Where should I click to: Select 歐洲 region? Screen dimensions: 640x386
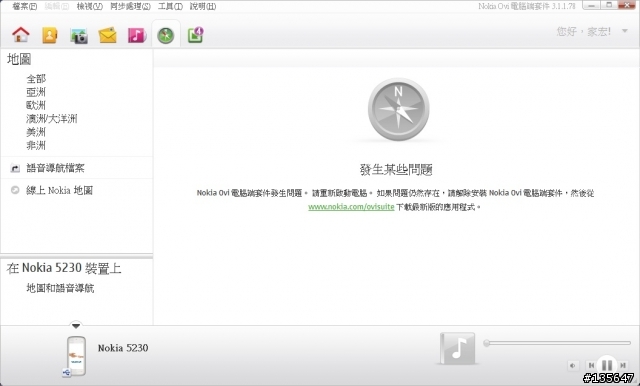point(36,105)
